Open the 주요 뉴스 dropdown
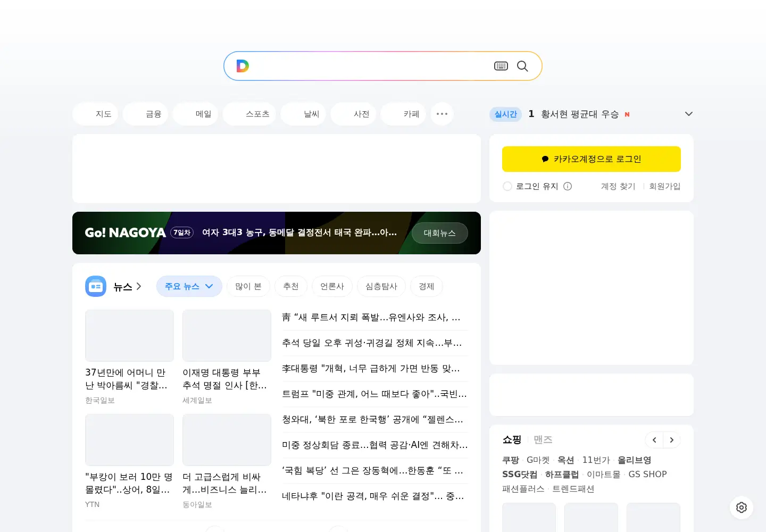Viewport: 766px width, 532px height. click(x=189, y=286)
